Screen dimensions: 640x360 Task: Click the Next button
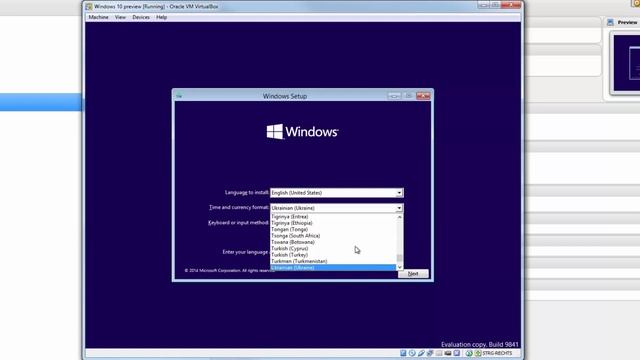(413, 273)
